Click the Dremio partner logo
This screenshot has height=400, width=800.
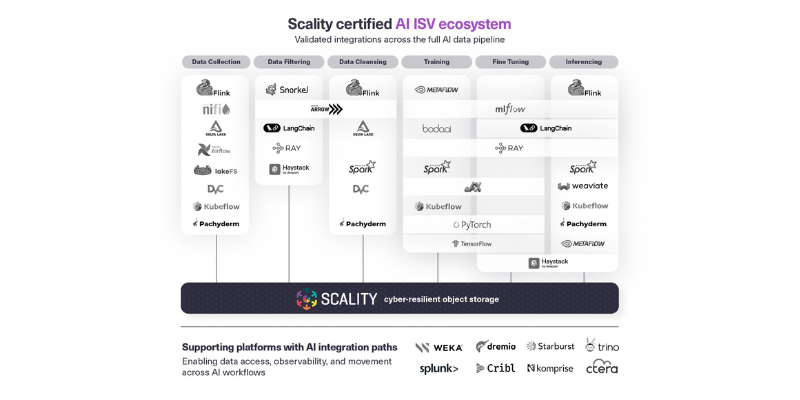click(x=496, y=346)
